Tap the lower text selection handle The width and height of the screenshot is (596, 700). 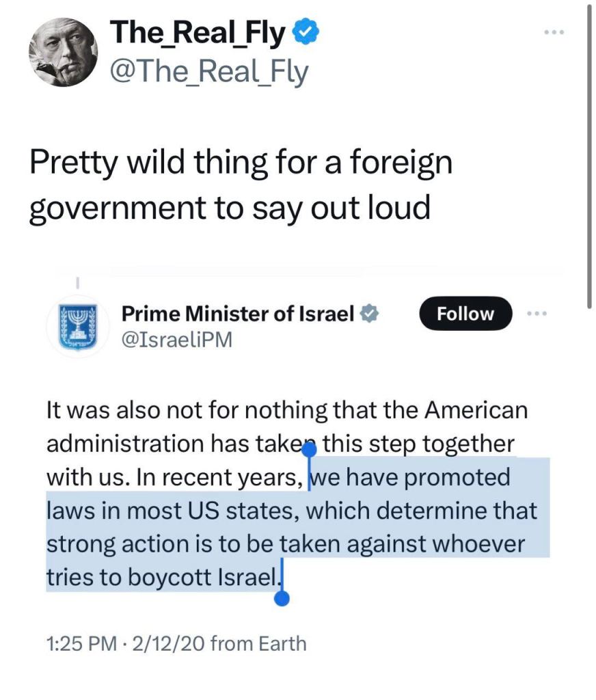(x=282, y=599)
